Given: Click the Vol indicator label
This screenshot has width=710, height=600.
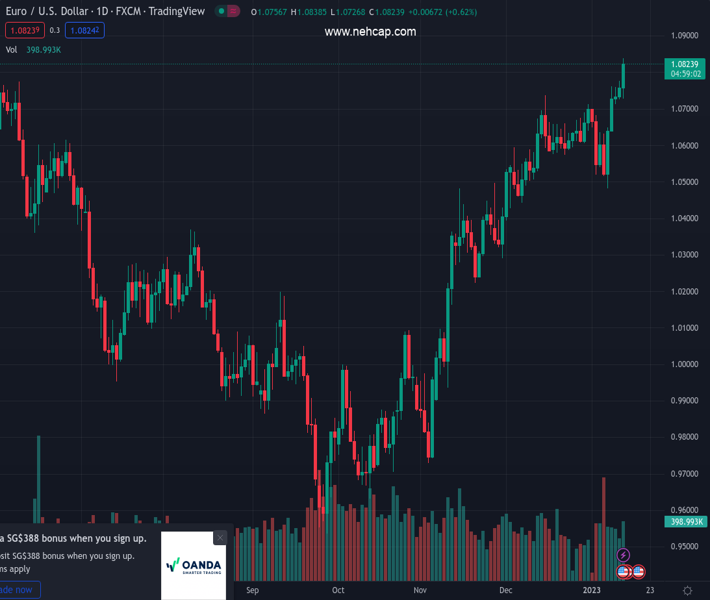Looking at the screenshot, I should [x=12, y=49].
